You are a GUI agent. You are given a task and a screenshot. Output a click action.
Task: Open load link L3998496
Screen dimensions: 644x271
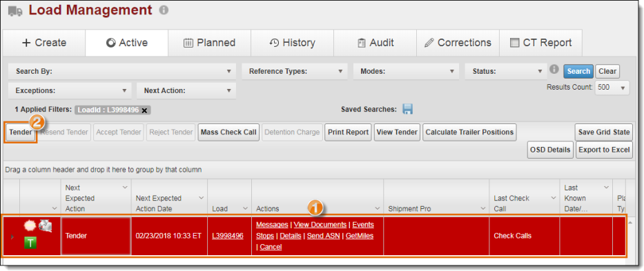228,236
